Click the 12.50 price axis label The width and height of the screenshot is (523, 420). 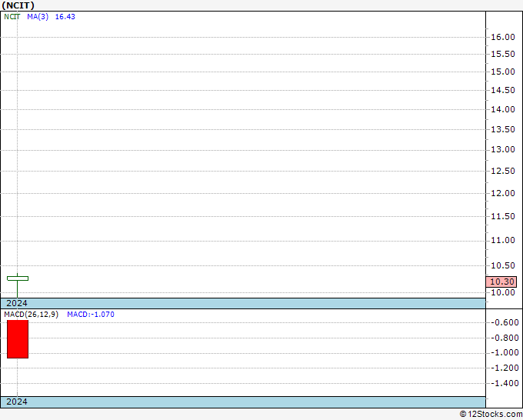click(x=503, y=171)
